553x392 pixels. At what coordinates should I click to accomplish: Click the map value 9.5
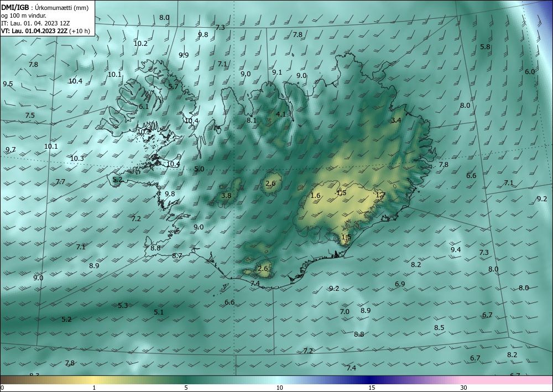(x=8, y=84)
